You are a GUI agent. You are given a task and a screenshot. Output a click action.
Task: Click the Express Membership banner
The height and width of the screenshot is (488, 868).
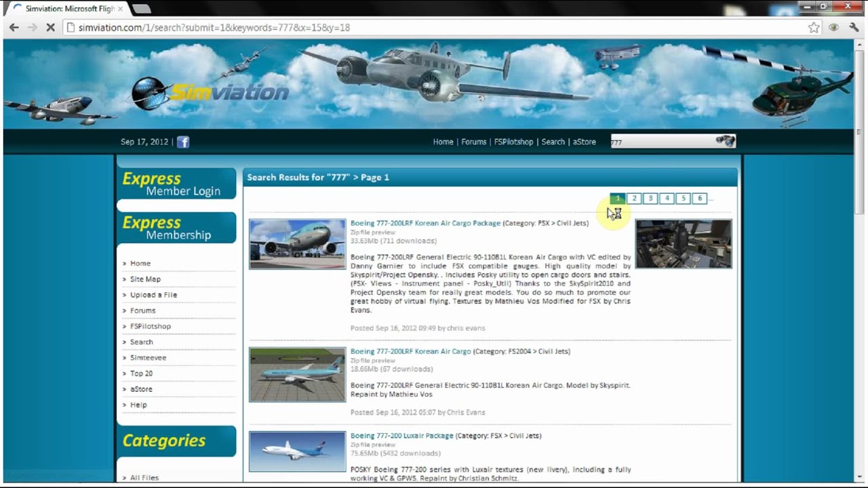tap(176, 228)
